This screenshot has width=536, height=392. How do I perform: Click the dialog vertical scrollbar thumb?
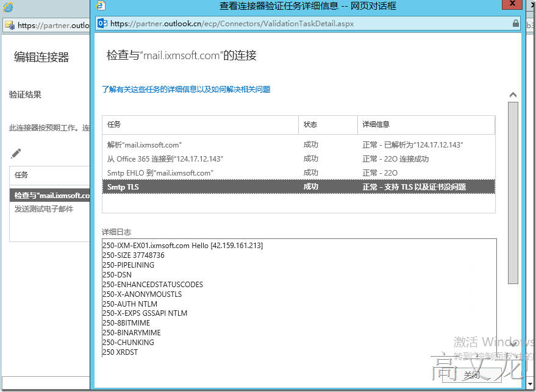tap(513, 193)
